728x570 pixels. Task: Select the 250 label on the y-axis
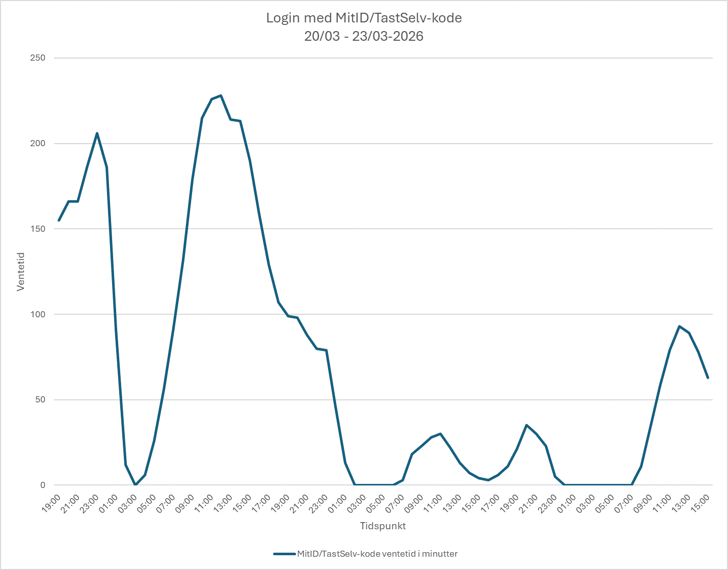tap(38, 58)
